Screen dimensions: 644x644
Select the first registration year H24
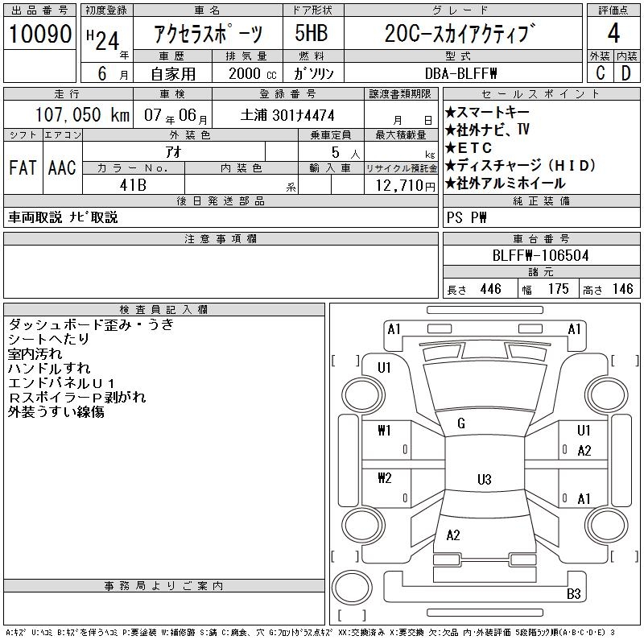coord(104,41)
